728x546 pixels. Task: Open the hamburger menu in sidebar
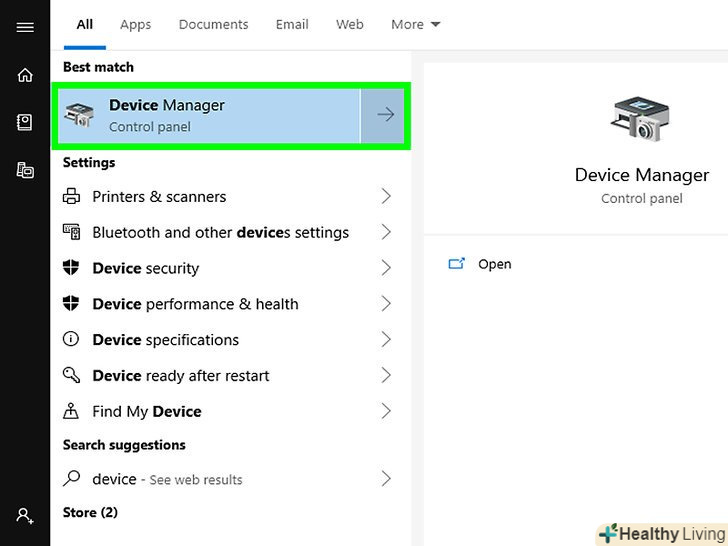[25, 27]
